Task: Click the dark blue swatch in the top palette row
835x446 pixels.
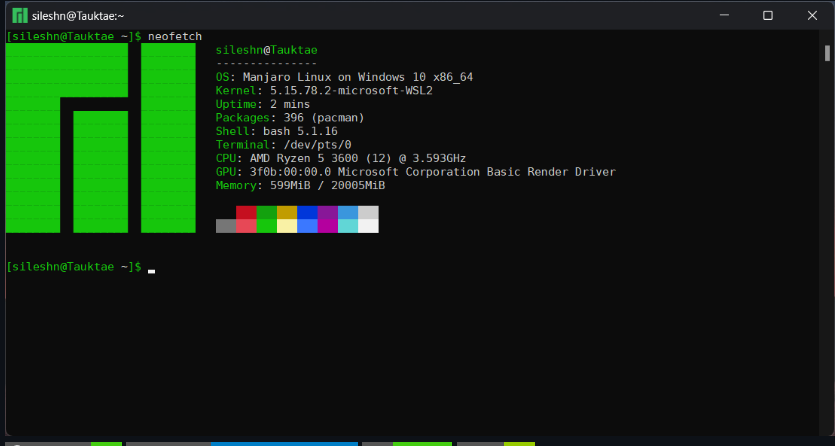Action: point(307,212)
